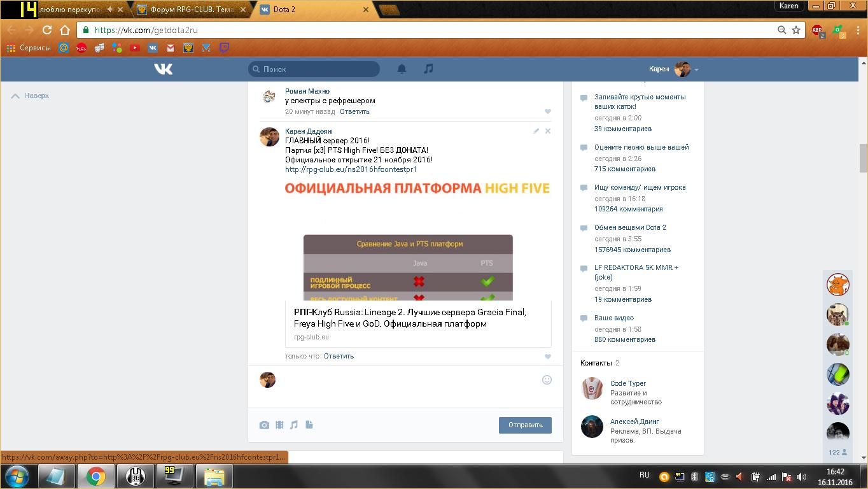Go to the browser home page
The image size is (868, 489).
click(65, 30)
